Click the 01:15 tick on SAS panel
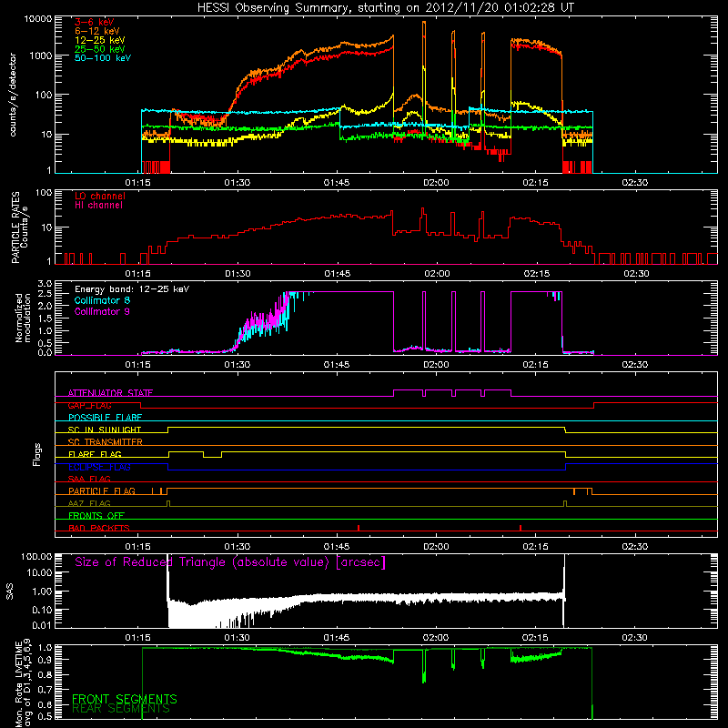This screenshot has width=728, height=728. (138, 638)
